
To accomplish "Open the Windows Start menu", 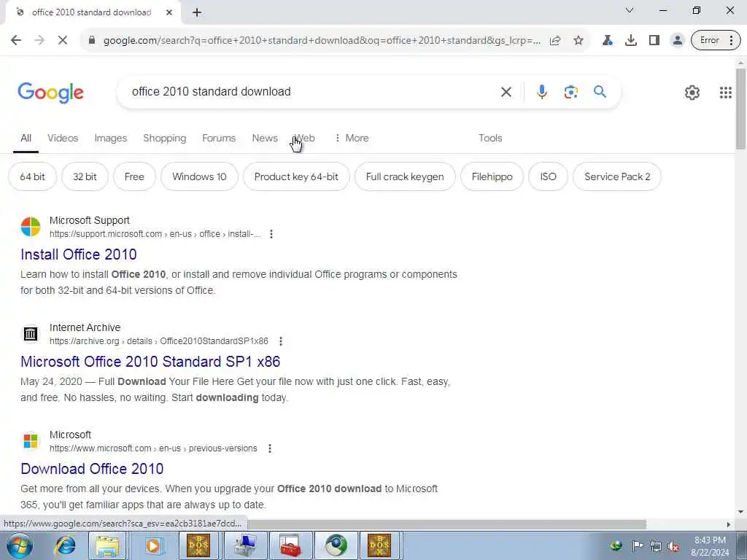I will [20, 545].
